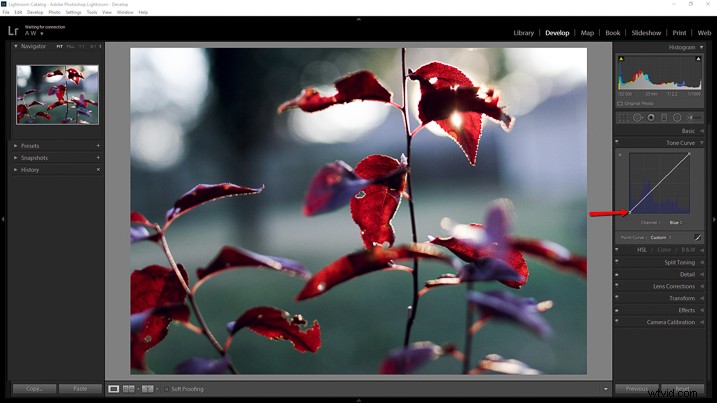717x403 pixels.
Task: Collapse the Histogram panel
Action: point(701,47)
